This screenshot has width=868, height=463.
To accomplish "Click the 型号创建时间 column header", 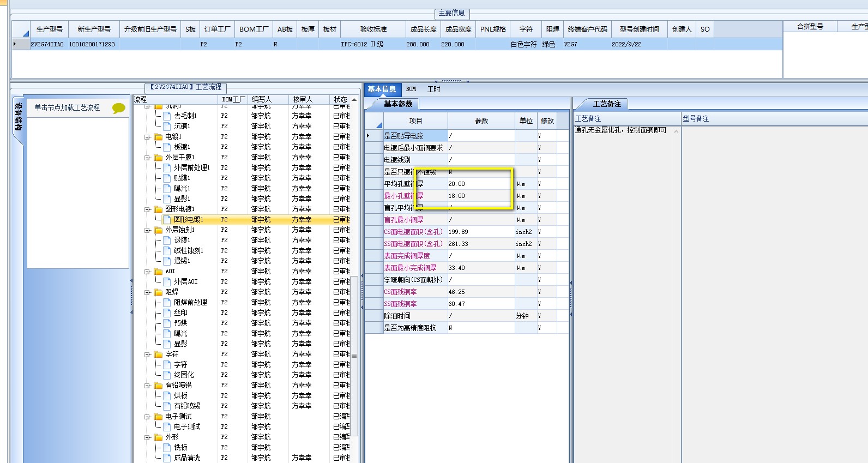I will (x=639, y=29).
